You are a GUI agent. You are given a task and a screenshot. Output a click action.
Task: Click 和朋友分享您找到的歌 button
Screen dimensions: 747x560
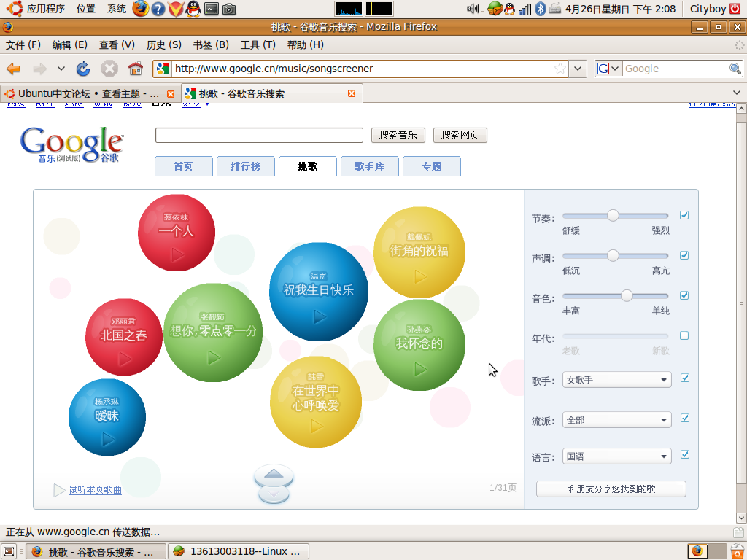pyautogui.click(x=611, y=489)
